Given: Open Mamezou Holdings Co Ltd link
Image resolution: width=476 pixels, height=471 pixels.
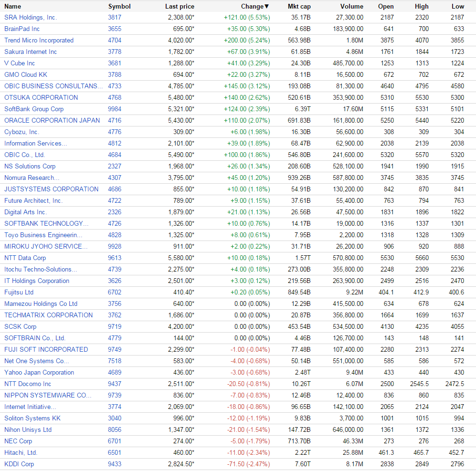Looking at the screenshot, I should pos(41,304).
